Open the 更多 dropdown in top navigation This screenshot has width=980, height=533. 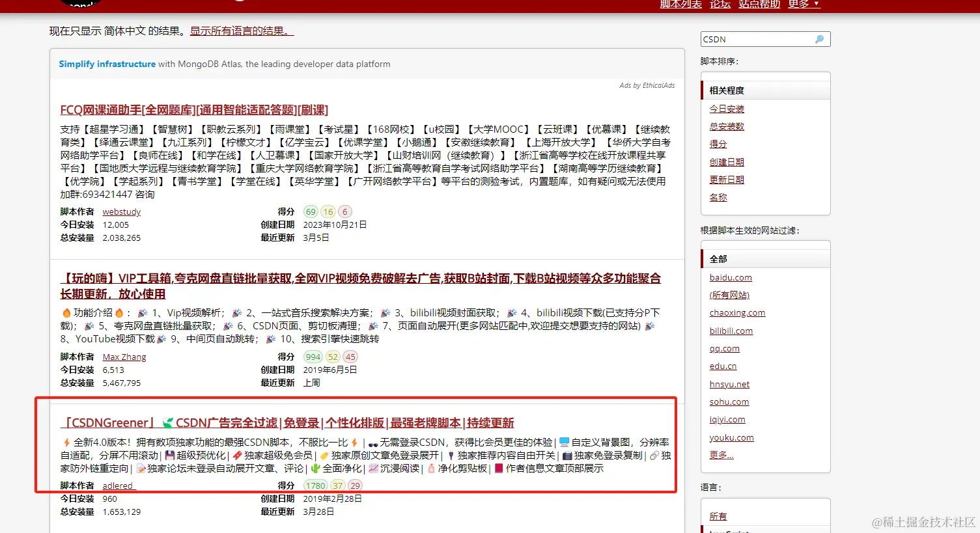tap(804, 4)
